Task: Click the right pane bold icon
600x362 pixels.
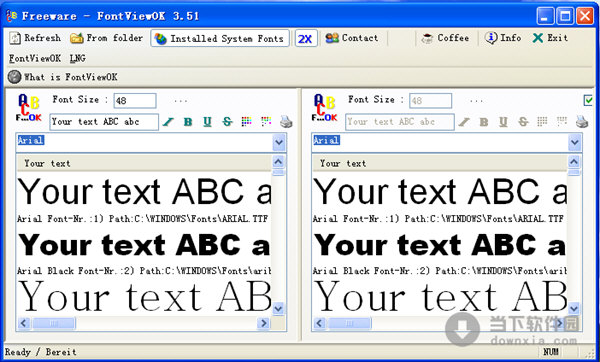Action: coord(484,122)
